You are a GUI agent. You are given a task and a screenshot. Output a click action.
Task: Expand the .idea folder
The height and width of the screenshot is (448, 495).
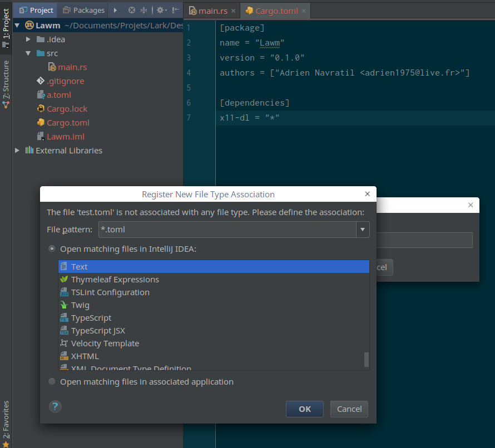click(28, 39)
